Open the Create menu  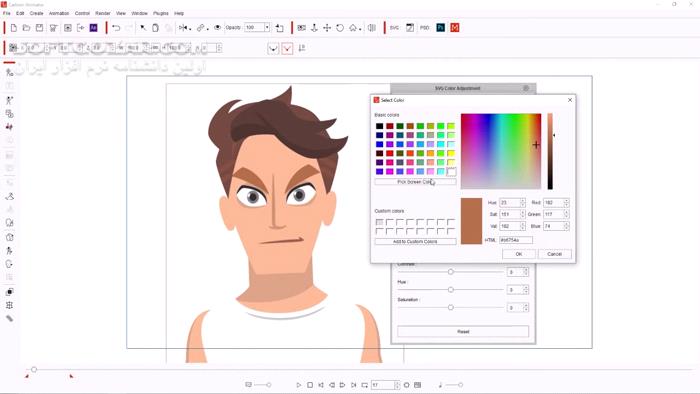click(x=37, y=13)
